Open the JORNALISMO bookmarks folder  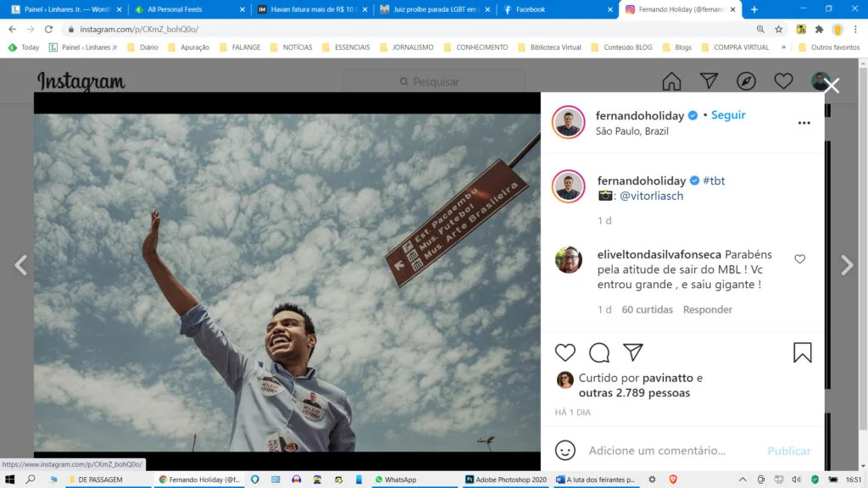tap(407, 47)
